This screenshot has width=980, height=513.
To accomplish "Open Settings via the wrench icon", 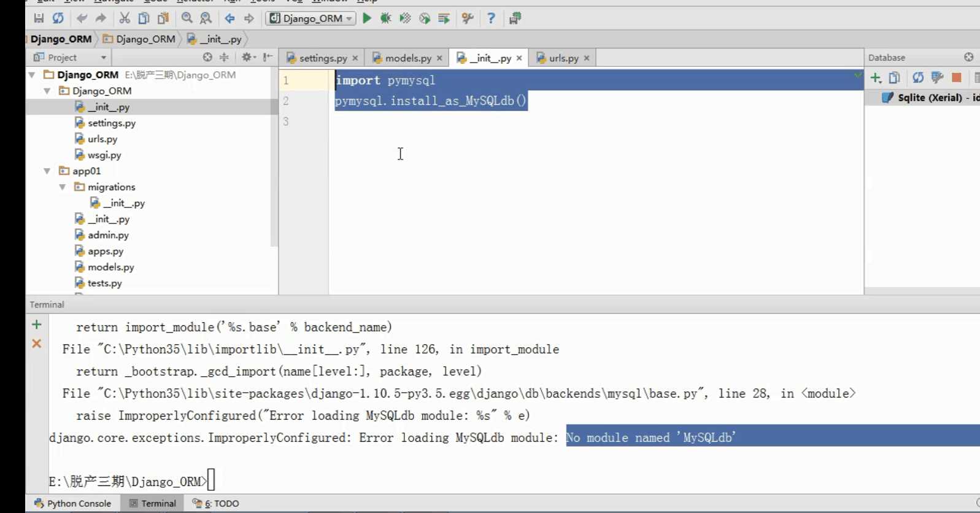I will click(468, 18).
